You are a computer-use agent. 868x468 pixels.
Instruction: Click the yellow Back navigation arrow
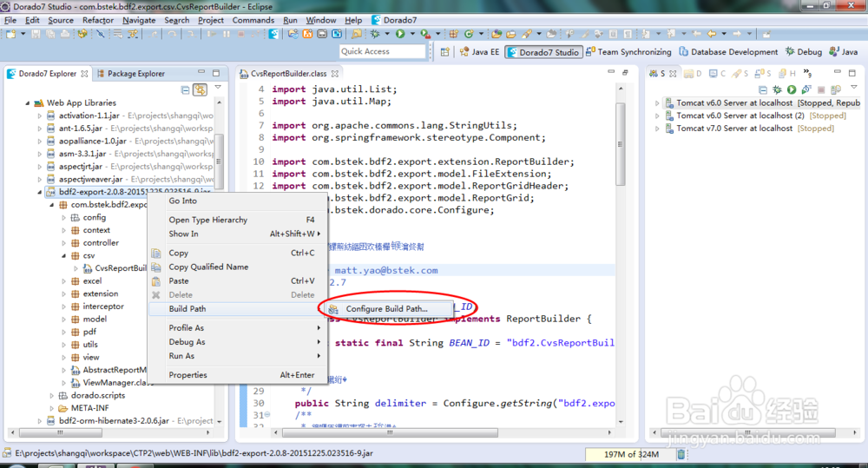click(x=712, y=35)
